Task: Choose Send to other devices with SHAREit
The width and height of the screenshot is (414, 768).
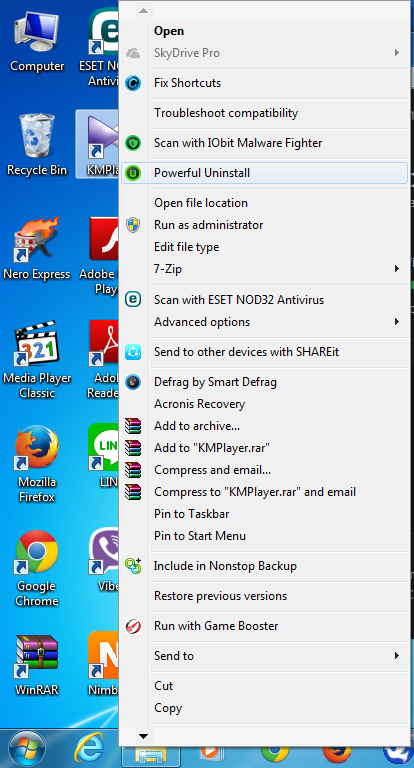Action: click(264, 352)
